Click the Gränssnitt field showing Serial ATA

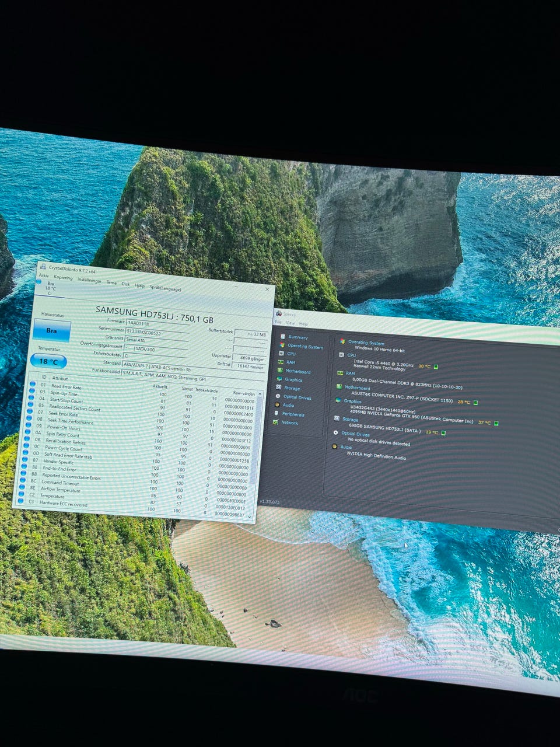(x=156, y=341)
